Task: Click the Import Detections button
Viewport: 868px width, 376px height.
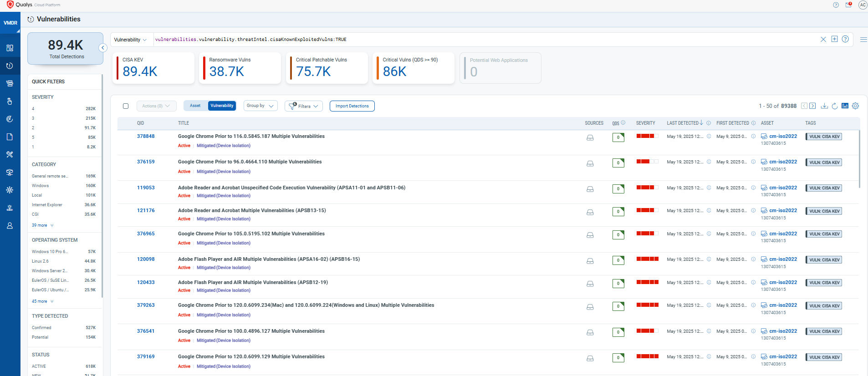Action: click(352, 106)
